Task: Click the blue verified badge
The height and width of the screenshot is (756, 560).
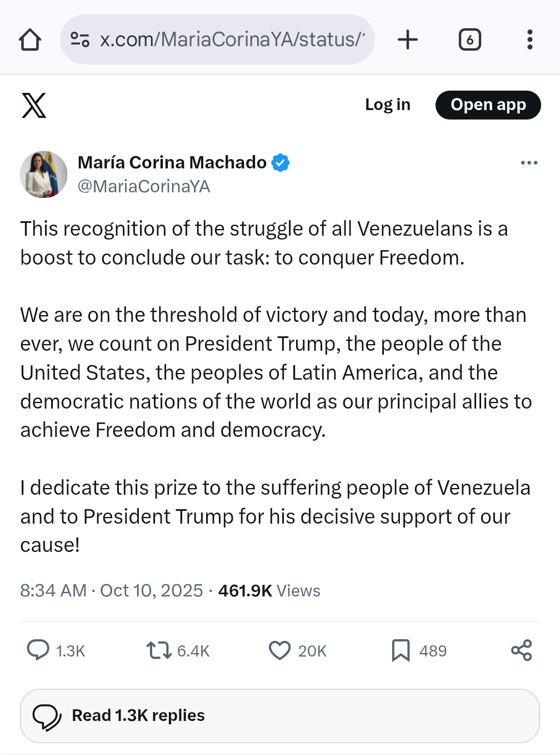Action: click(x=281, y=163)
